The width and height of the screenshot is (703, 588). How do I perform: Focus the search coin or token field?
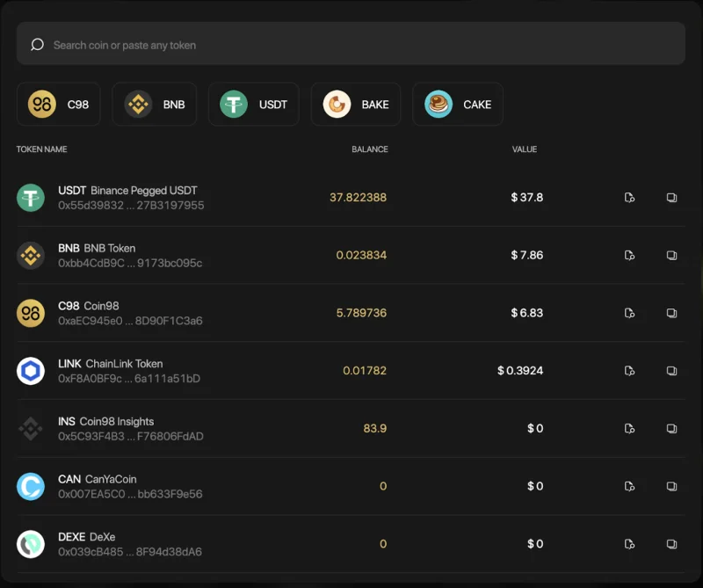coord(351,43)
